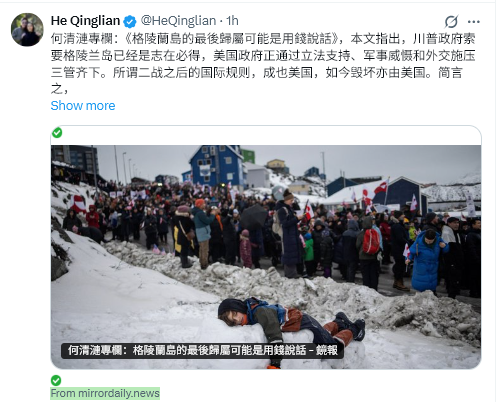
Task: Click the article headline caption overlay
Action: 202,351
